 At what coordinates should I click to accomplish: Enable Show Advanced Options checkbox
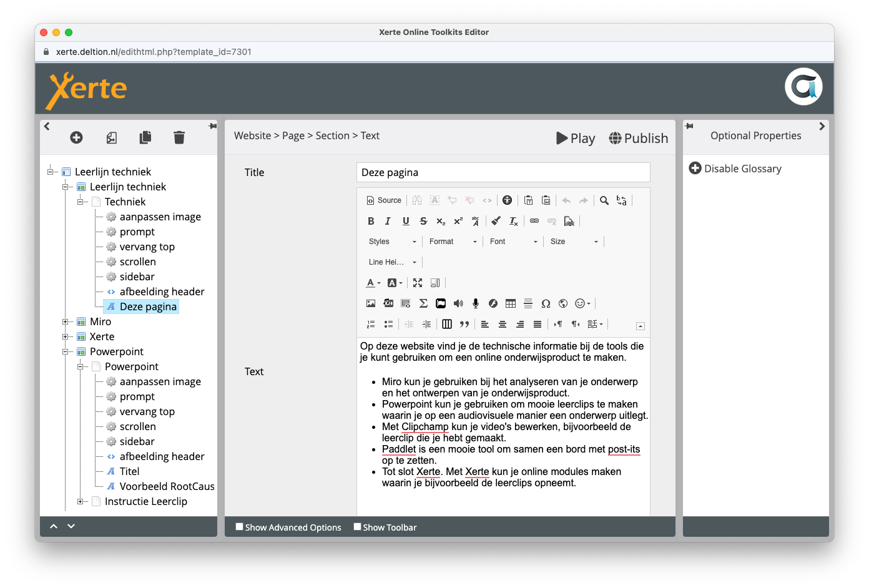pyautogui.click(x=239, y=527)
